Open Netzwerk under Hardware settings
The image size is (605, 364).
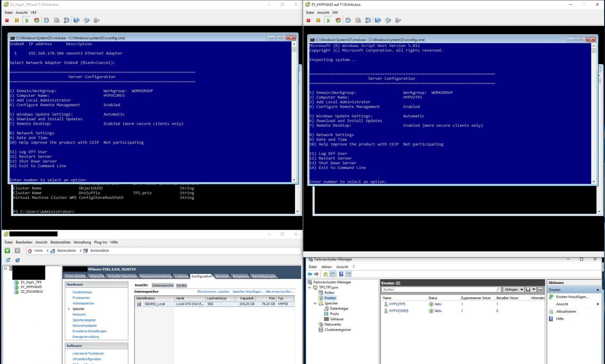click(79, 314)
